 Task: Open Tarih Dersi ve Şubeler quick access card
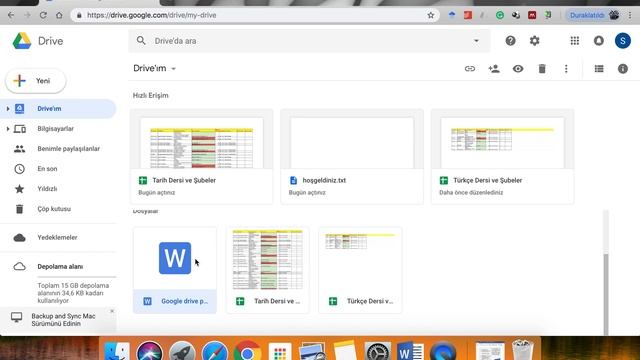tap(202, 156)
